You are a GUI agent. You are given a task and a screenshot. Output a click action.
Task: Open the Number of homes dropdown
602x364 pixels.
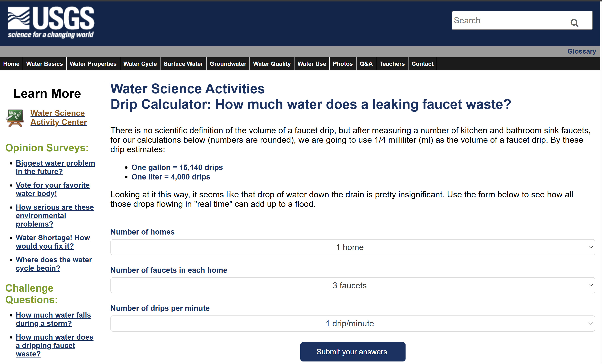pyautogui.click(x=352, y=247)
